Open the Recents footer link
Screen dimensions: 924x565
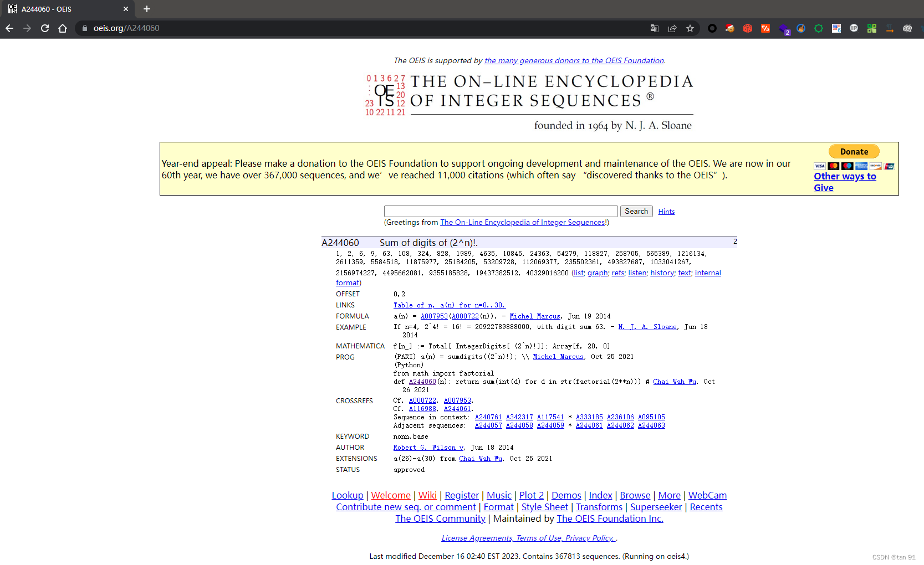pos(706,507)
